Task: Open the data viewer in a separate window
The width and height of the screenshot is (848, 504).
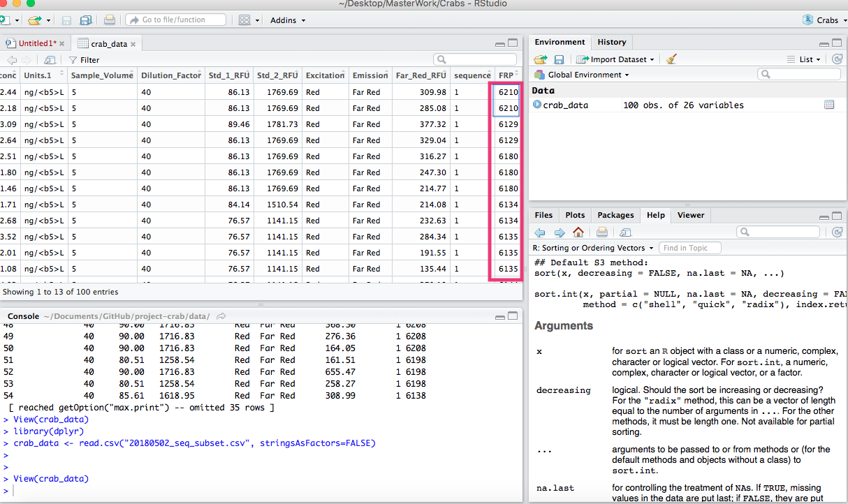Action: coord(49,59)
